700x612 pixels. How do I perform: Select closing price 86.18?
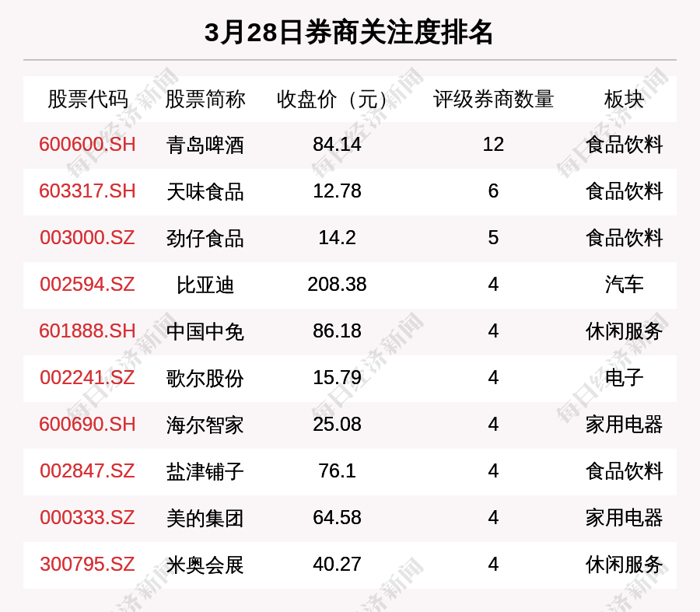click(x=337, y=331)
